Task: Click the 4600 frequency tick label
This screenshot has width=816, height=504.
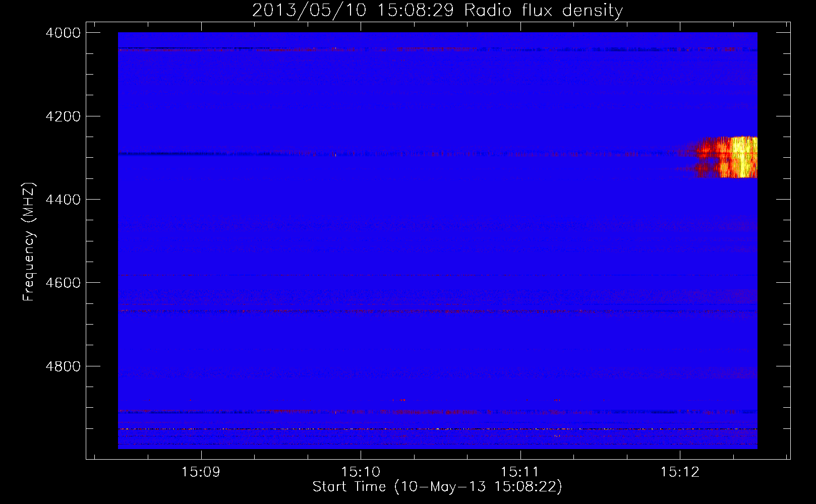Action: point(63,283)
